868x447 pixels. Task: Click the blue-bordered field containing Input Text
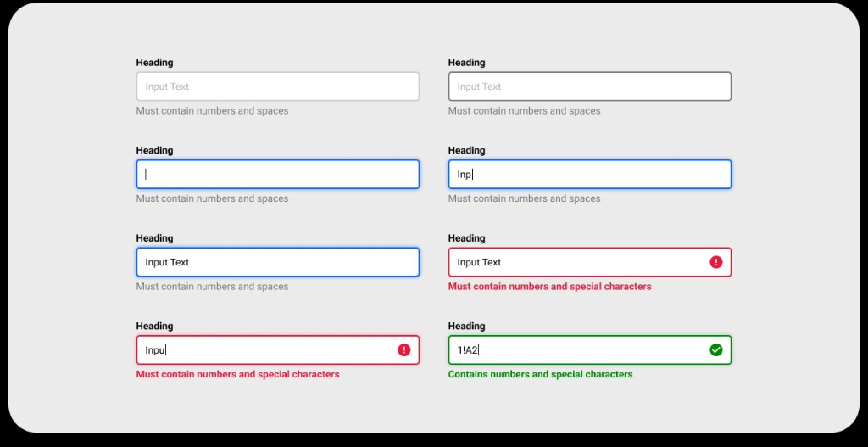tap(278, 262)
